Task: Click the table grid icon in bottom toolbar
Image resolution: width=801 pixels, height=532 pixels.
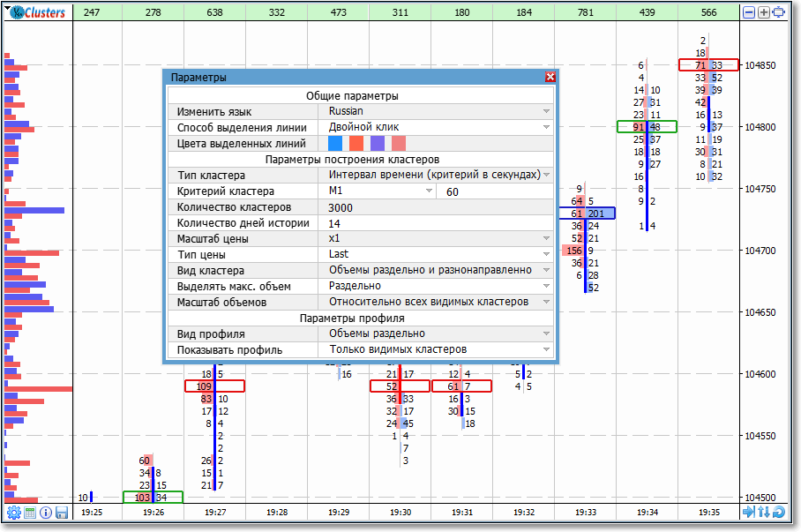Action: click(x=29, y=513)
